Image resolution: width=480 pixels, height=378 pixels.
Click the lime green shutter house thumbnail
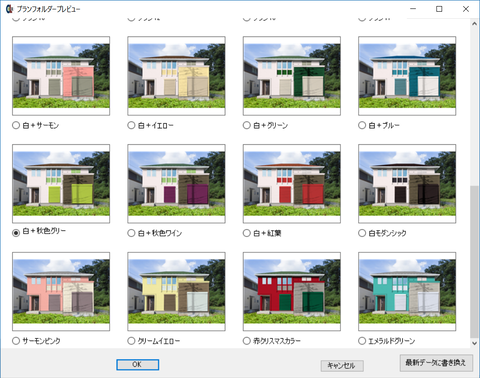pyautogui.click(x=61, y=184)
